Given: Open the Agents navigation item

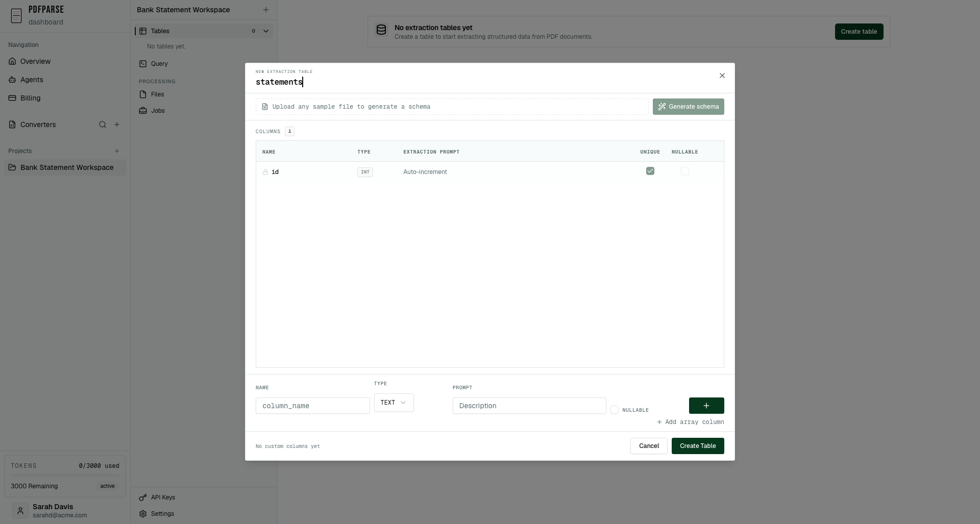Looking at the screenshot, I should pyautogui.click(x=65, y=80).
